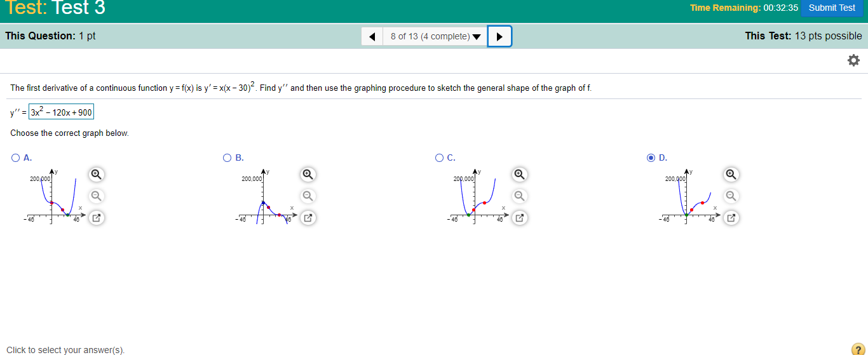Click the 'This Question: 1 pt' text
This screenshot has height=355, width=868.
(50, 36)
